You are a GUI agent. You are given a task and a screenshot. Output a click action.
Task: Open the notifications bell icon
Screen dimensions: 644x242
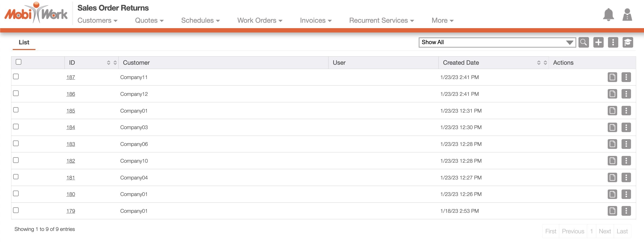tap(608, 15)
